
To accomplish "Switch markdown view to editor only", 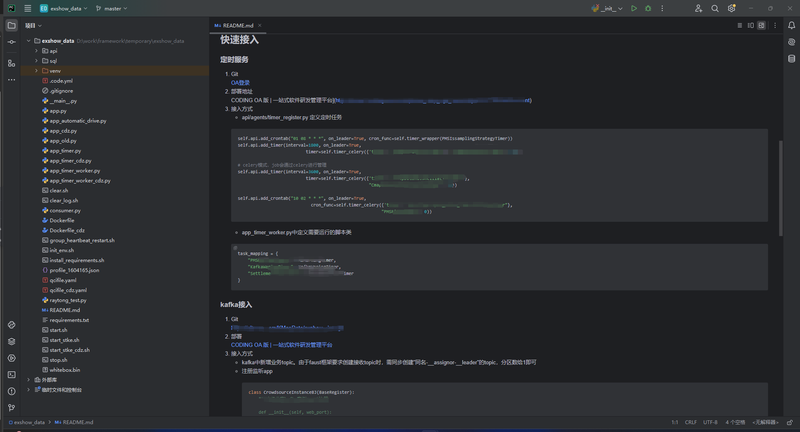I will [740, 26].
